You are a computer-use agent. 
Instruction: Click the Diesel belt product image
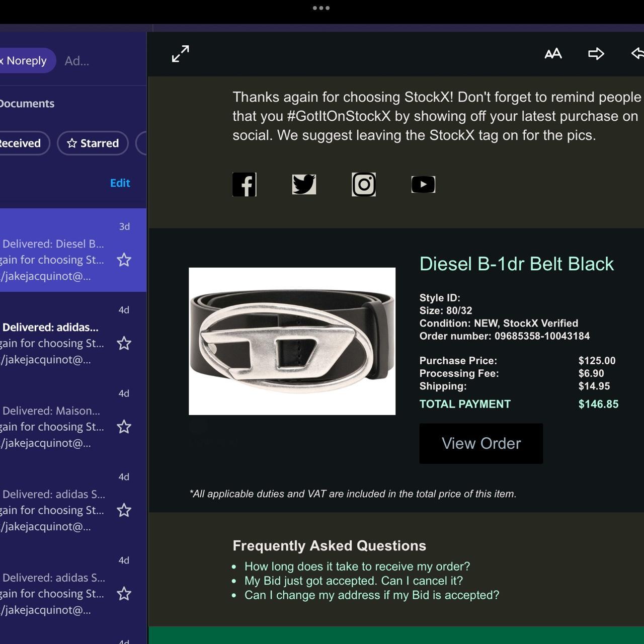point(292,341)
